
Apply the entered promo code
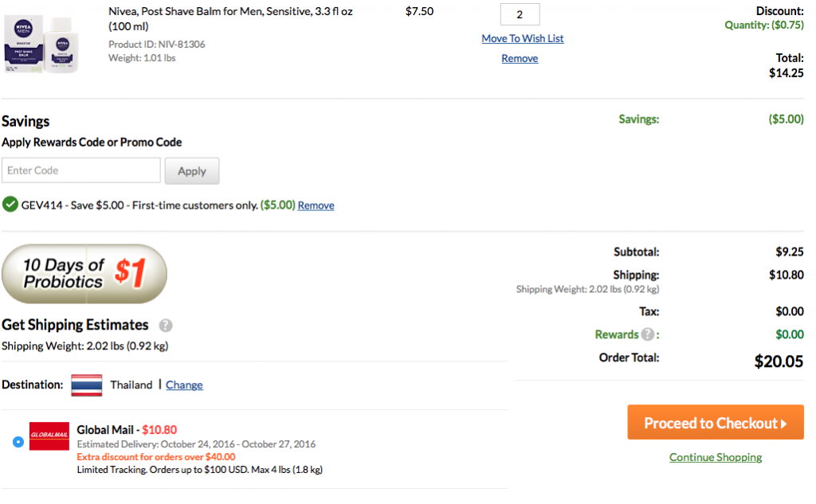click(x=192, y=171)
